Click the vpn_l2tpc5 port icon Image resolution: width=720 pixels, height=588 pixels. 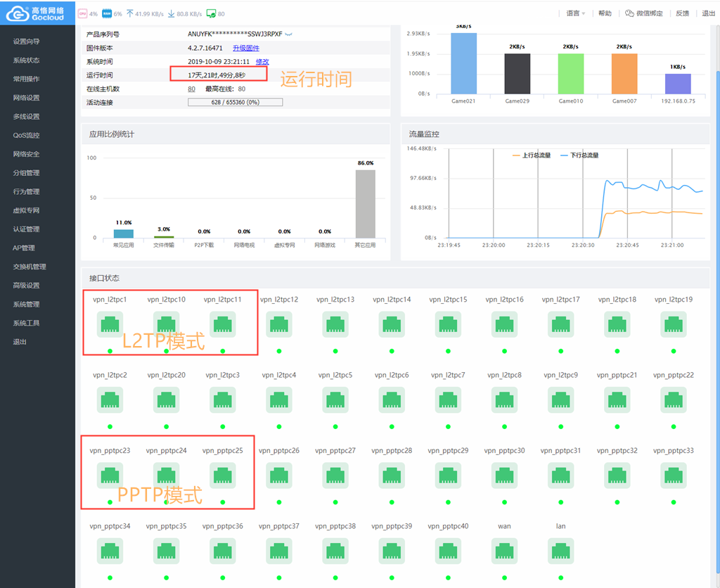[335, 400]
